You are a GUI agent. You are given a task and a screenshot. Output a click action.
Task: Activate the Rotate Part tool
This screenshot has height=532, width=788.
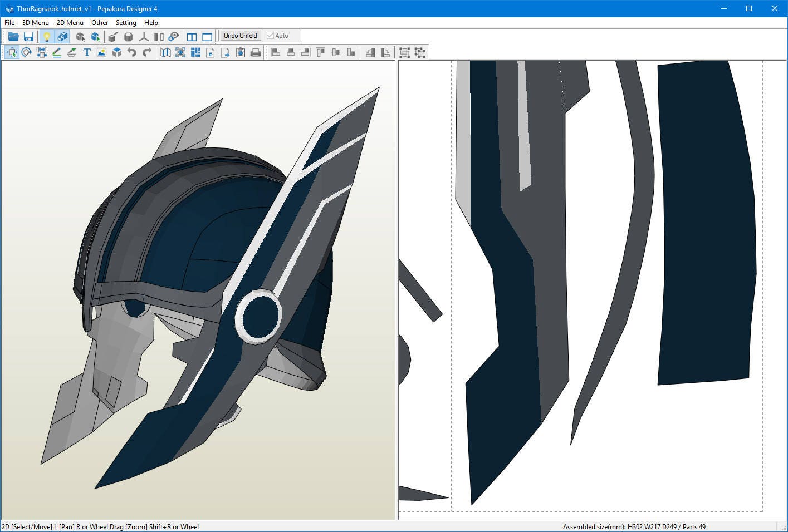click(26, 52)
